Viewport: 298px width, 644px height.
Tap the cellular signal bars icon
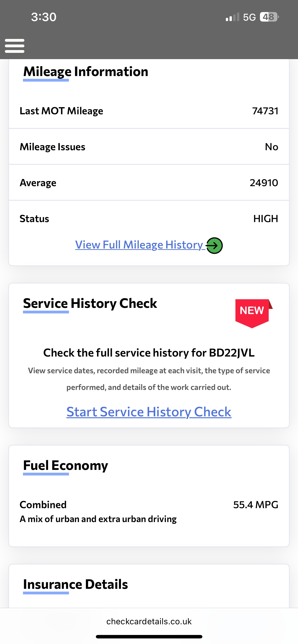pyautogui.click(x=232, y=17)
